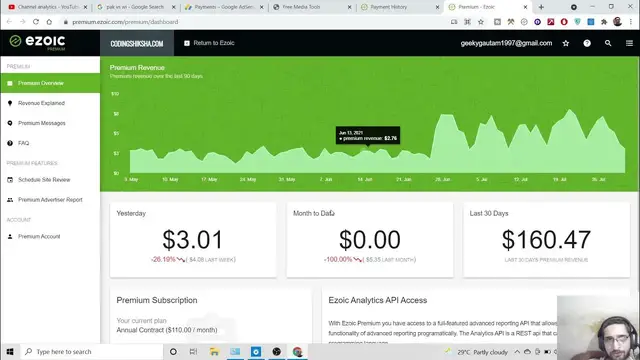Expand the system tray hidden icons arrow
The width and height of the screenshot is (640, 360).
517,352
